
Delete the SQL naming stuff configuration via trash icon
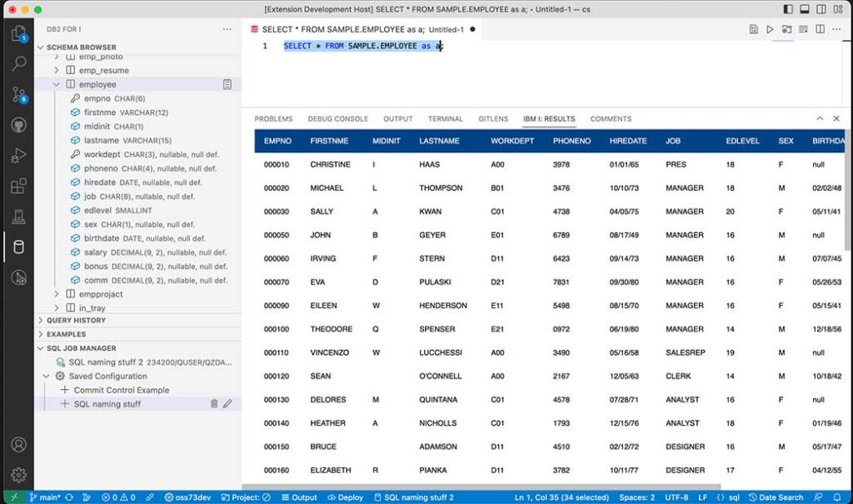click(x=215, y=403)
